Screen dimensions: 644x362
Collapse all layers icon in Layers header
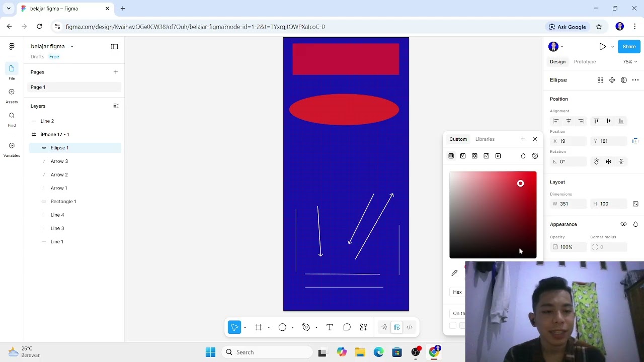[116, 106]
